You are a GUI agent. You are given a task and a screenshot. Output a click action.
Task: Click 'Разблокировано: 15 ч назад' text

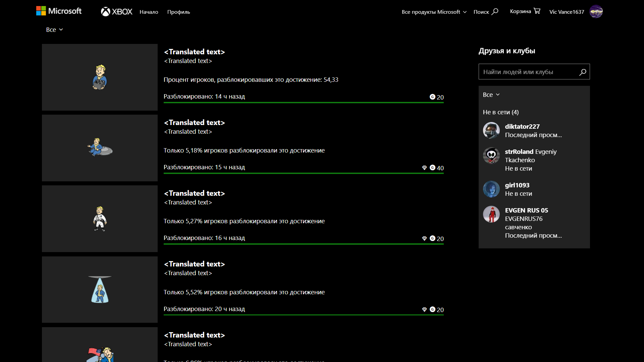pyautogui.click(x=204, y=167)
